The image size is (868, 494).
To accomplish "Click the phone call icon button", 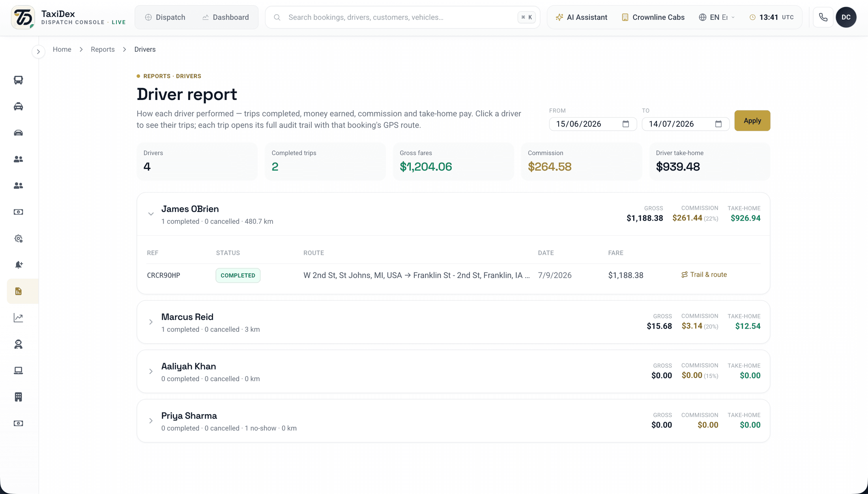I will point(823,17).
